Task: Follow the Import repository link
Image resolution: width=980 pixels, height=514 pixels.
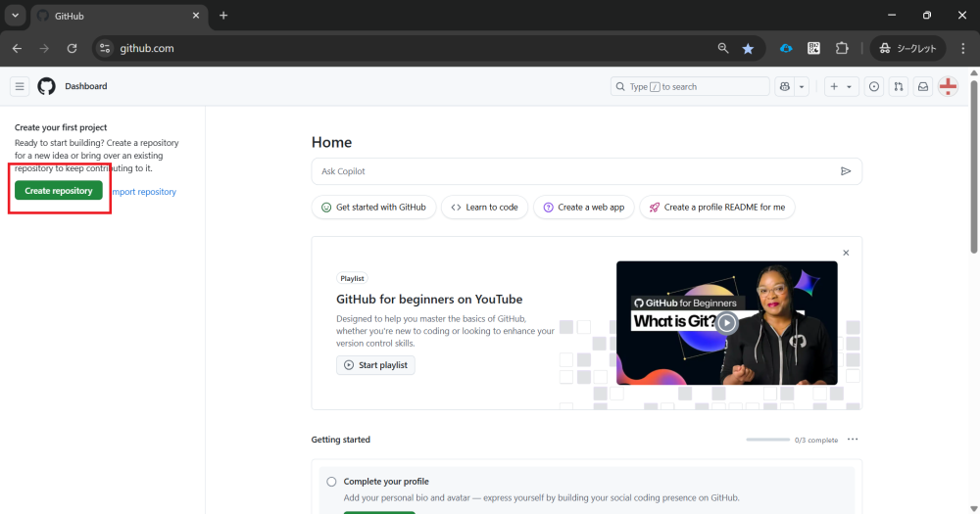Action: pos(144,192)
